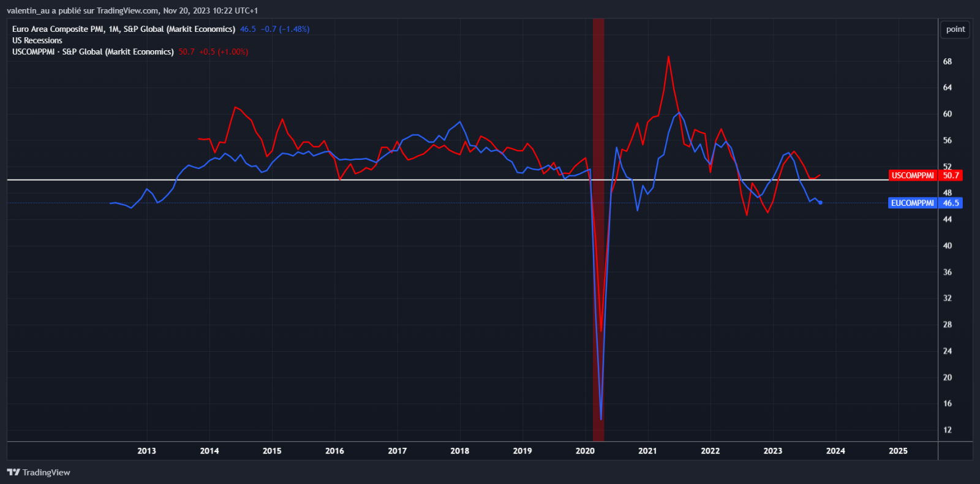Image resolution: width=980 pixels, height=484 pixels.
Task: Click the red shaded 2020 recession band
Action: (598, 245)
